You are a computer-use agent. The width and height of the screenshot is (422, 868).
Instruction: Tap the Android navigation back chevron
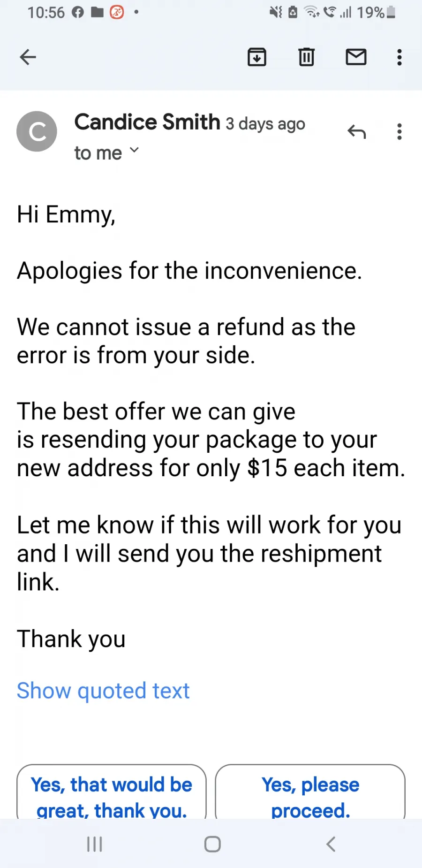[331, 844]
